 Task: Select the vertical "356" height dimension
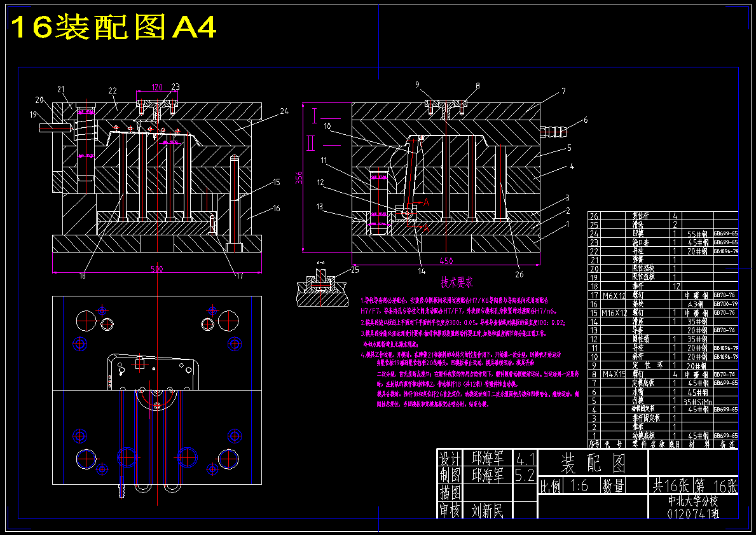point(298,177)
